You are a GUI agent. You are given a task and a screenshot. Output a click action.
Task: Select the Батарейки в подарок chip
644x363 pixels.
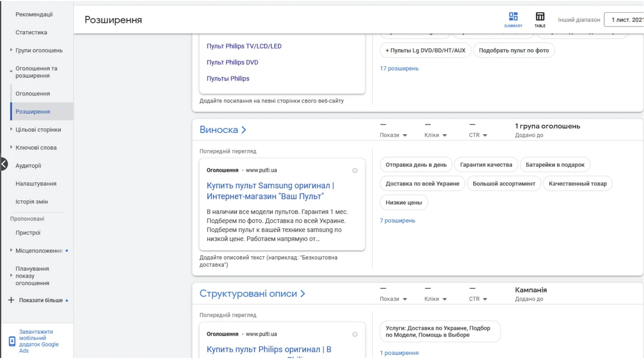pos(555,165)
